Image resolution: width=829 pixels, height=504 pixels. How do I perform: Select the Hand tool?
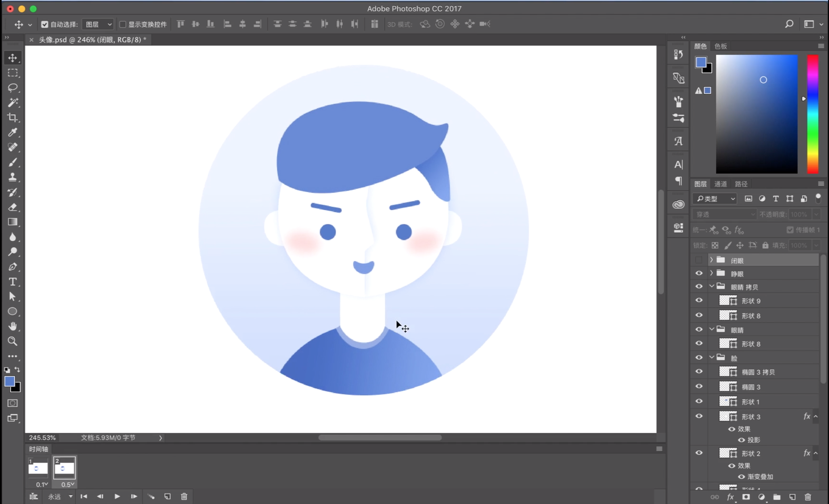[13, 326]
